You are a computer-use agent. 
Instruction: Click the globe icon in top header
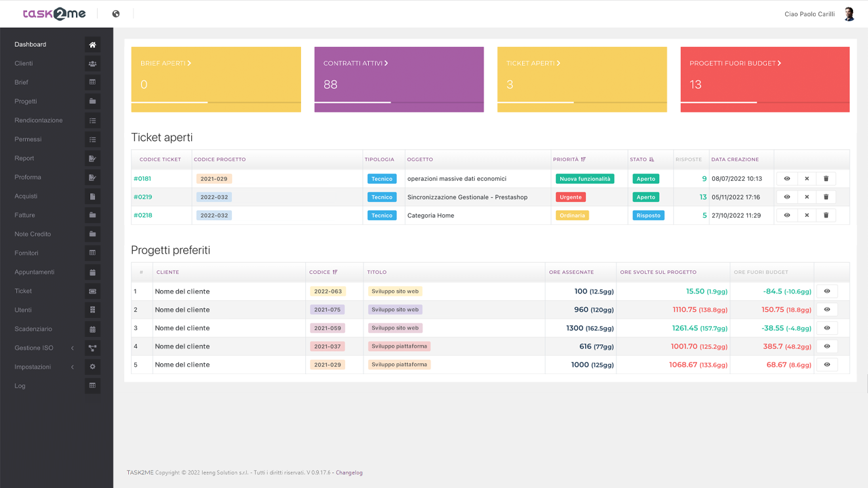click(116, 14)
